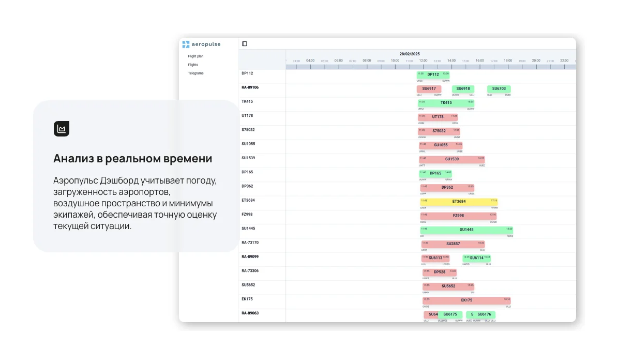618x364 pixels.
Task: Click the 16:00 mark on the timeline
Action: [x=479, y=60]
